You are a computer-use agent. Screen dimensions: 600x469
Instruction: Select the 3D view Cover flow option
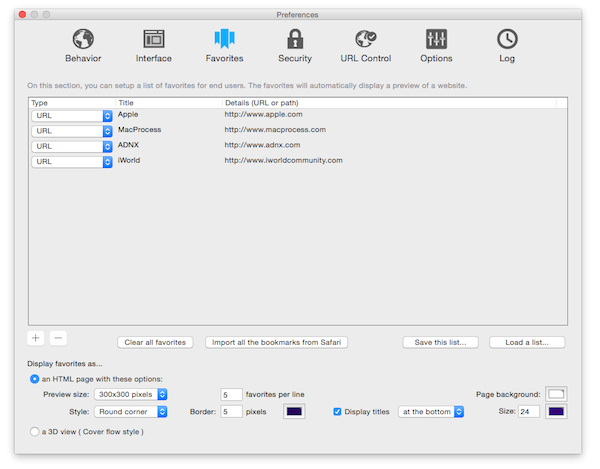tap(35, 431)
